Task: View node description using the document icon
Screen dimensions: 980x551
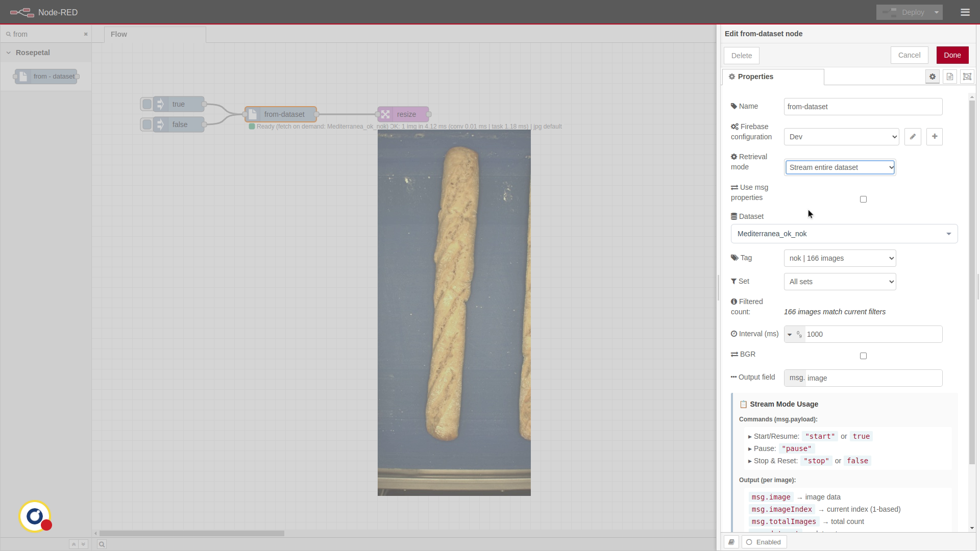Action: click(x=949, y=77)
